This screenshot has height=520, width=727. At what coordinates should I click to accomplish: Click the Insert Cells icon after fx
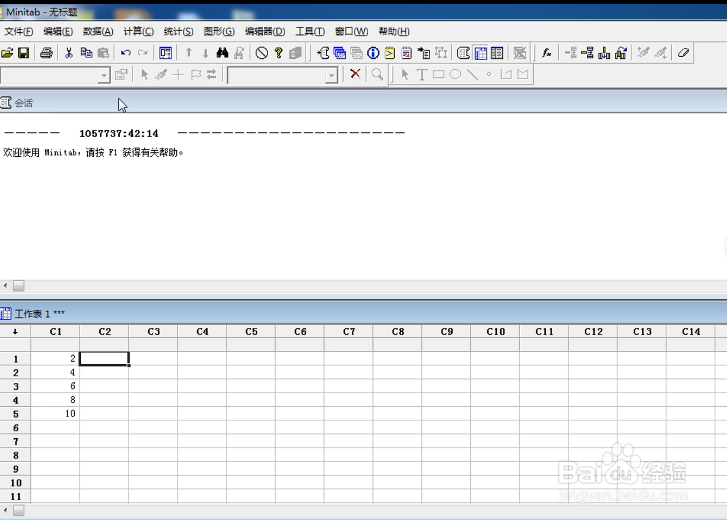click(571, 53)
